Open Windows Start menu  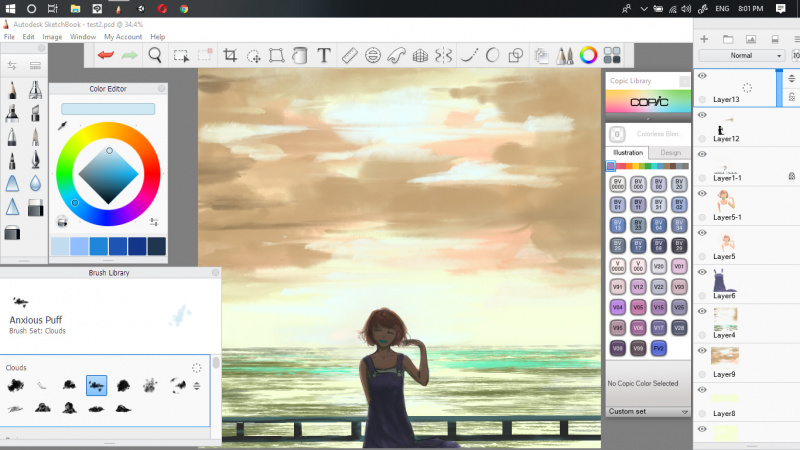click(x=10, y=9)
